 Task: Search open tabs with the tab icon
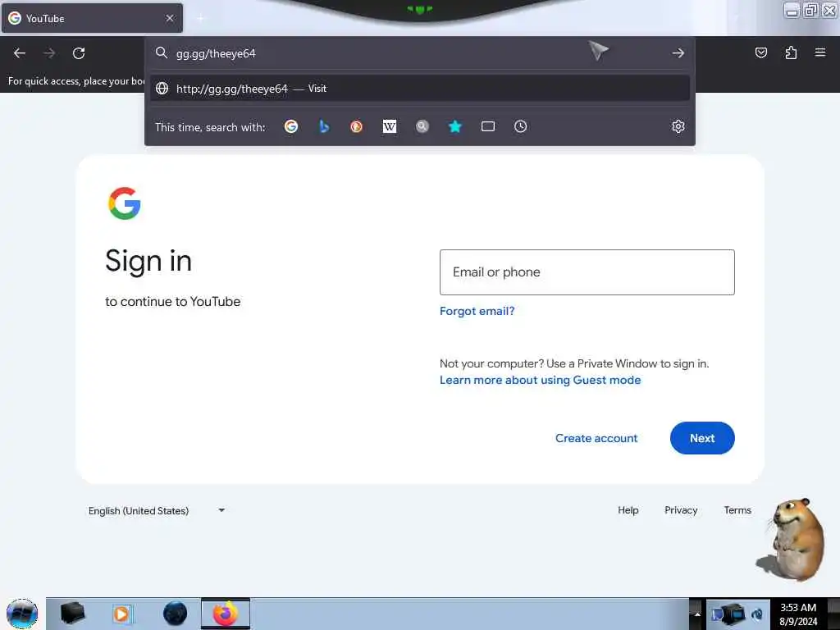(x=487, y=126)
